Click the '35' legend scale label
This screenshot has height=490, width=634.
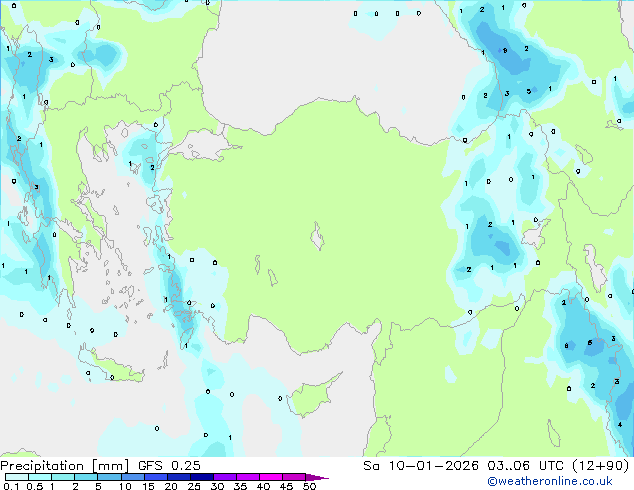pos(240,486)
